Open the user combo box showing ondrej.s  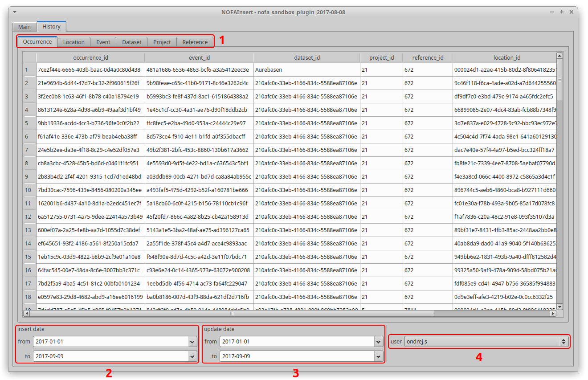(486, 342)
